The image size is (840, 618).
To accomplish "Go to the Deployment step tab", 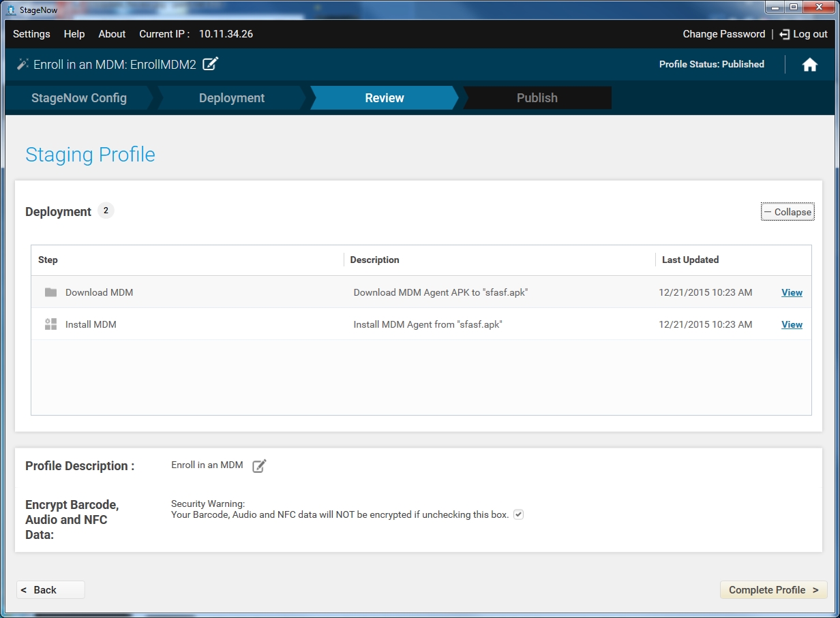I will click(x=232, y=98).
